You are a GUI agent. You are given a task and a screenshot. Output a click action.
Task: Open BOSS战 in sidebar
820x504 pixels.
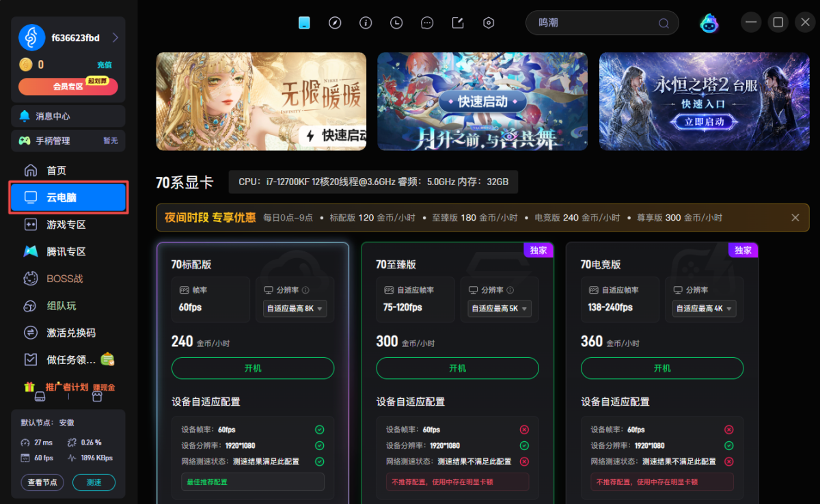68,279
